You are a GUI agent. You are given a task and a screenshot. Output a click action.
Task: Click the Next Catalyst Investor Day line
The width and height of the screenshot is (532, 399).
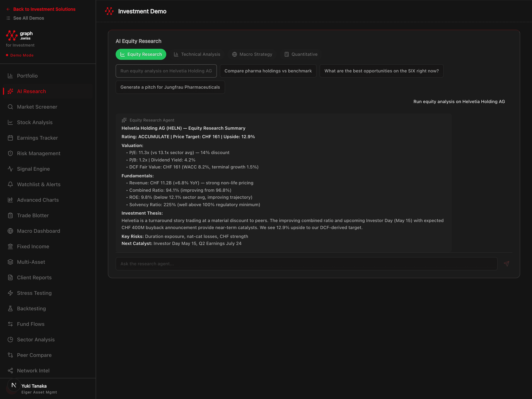[x=181, y=243]
